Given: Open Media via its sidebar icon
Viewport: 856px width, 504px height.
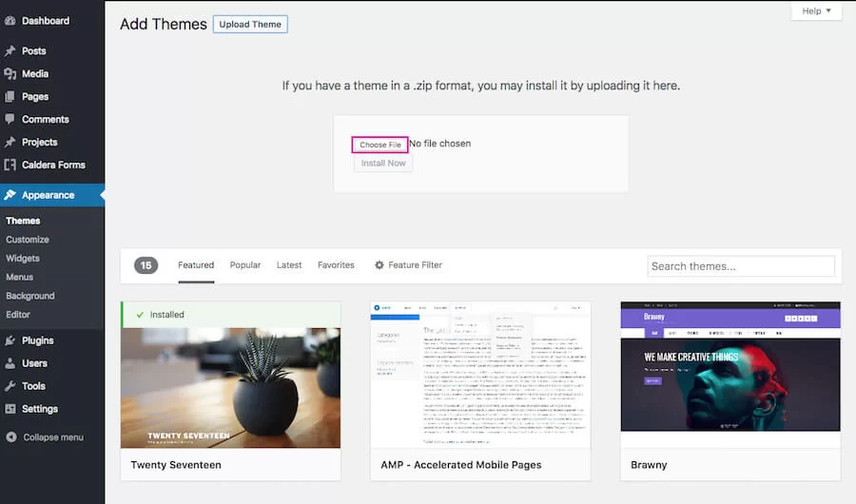Looking at the screenshot, I should click(x=10, y=74).
